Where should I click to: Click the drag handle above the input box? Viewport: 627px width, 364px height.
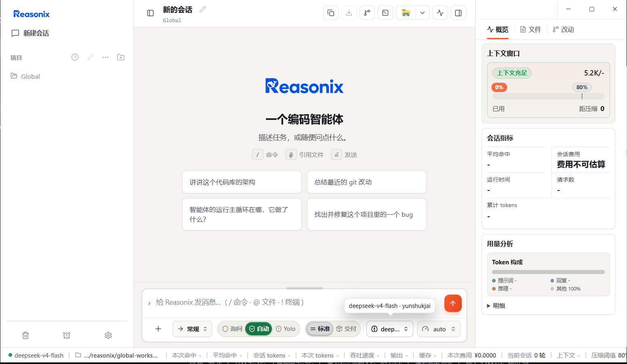(305, 288)
